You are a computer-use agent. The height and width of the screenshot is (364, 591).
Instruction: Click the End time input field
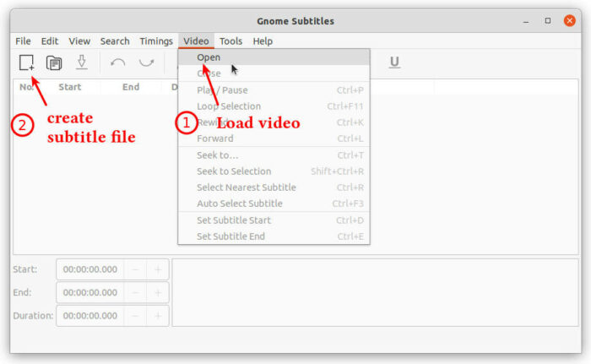coord(90,292)
